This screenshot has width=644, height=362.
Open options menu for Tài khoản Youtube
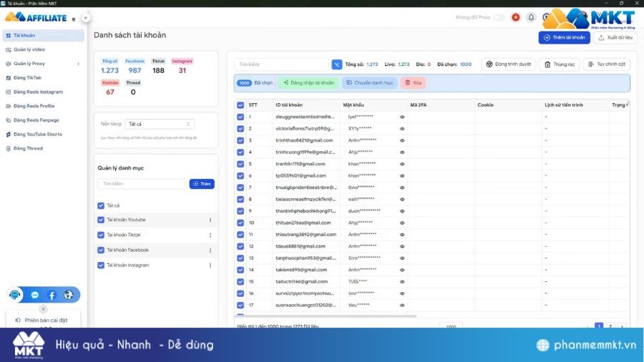(210, 220)
